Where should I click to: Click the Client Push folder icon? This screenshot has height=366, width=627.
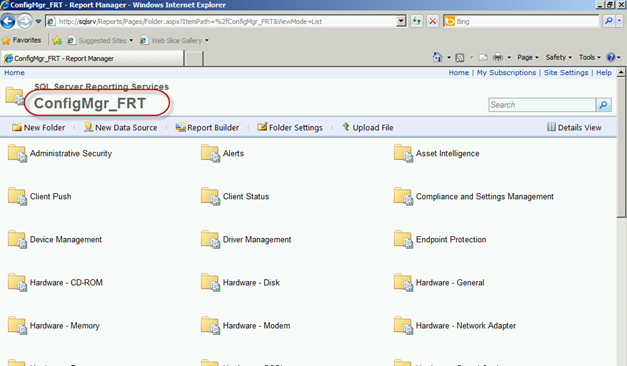[17, 196]
